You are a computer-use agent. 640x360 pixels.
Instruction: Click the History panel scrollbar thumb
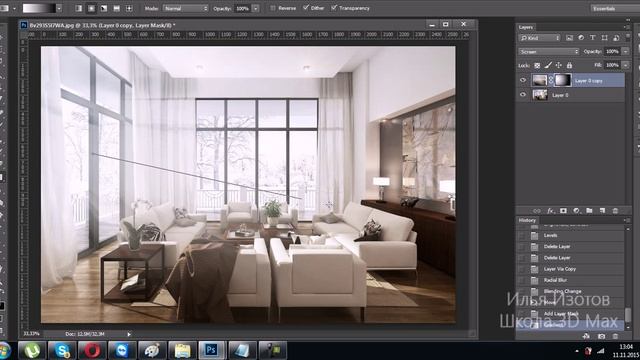pos(627,314)
